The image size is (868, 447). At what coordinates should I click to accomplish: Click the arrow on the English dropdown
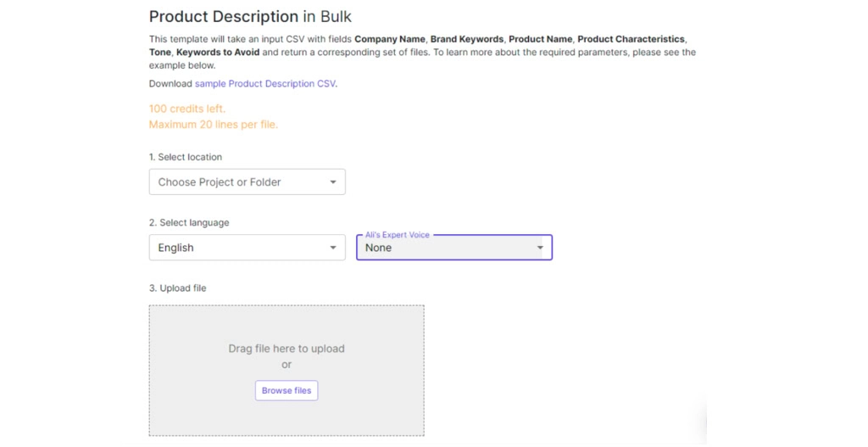click(333, 248)
